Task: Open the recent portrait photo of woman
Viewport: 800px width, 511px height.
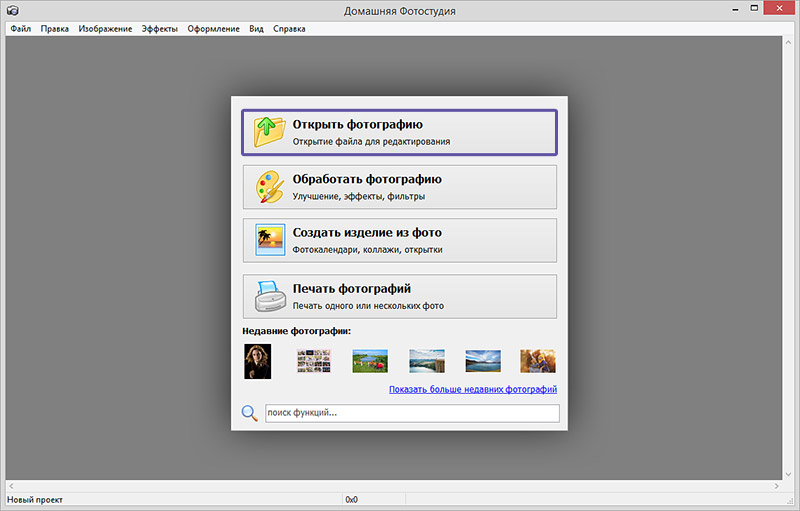Action: pos(258,361)
